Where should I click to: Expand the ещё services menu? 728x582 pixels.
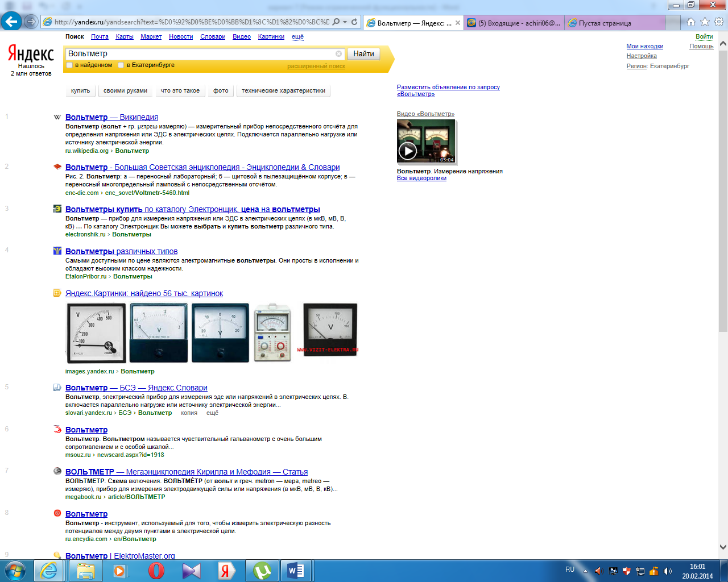[x=297, y=36]
